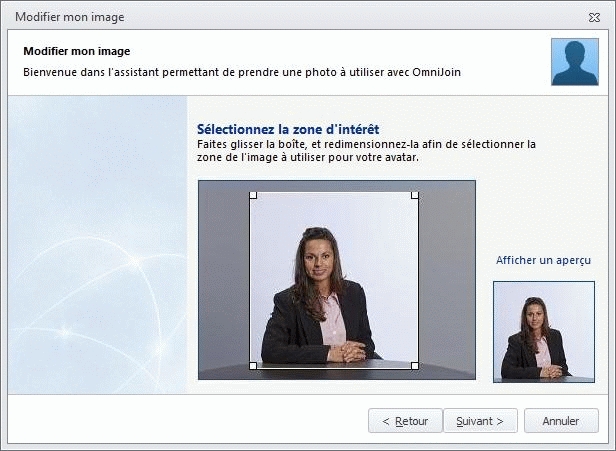The image size is (616, 451).
Task: Click the bottom-left crop handle
Action: click(x=253, y=366)
